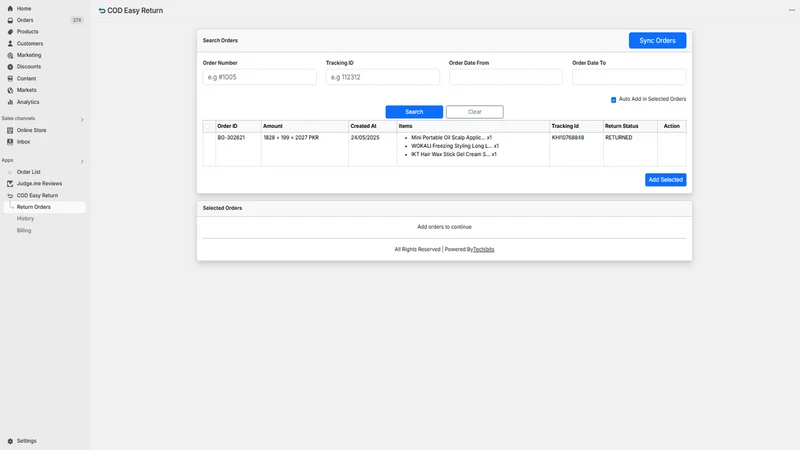Screen dimensions: 800x450
Task: Open the Billing sub-page
Action: (24, 231)
